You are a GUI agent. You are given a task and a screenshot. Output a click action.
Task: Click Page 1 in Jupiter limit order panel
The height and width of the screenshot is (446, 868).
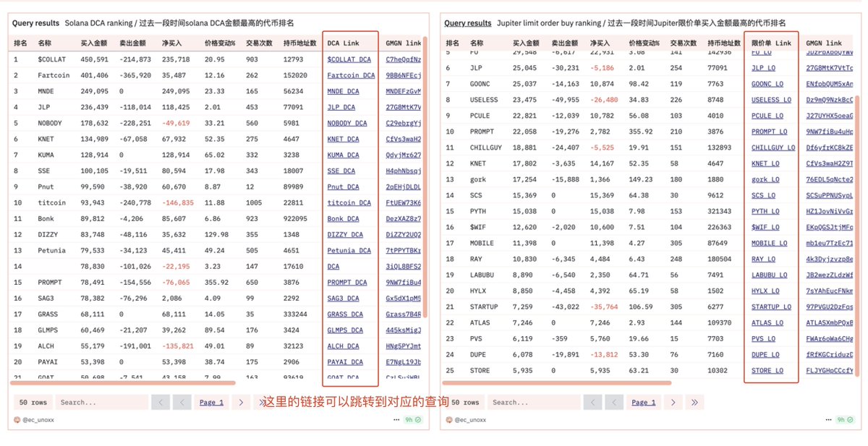tap(643, 402)
